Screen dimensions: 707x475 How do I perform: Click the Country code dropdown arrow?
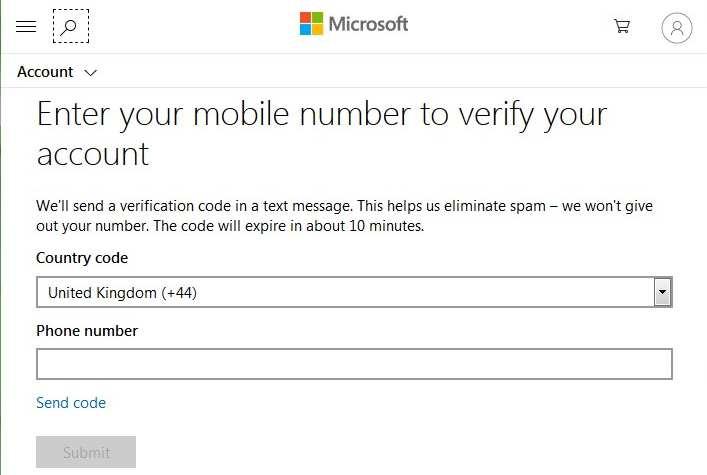tap(662, 292)
